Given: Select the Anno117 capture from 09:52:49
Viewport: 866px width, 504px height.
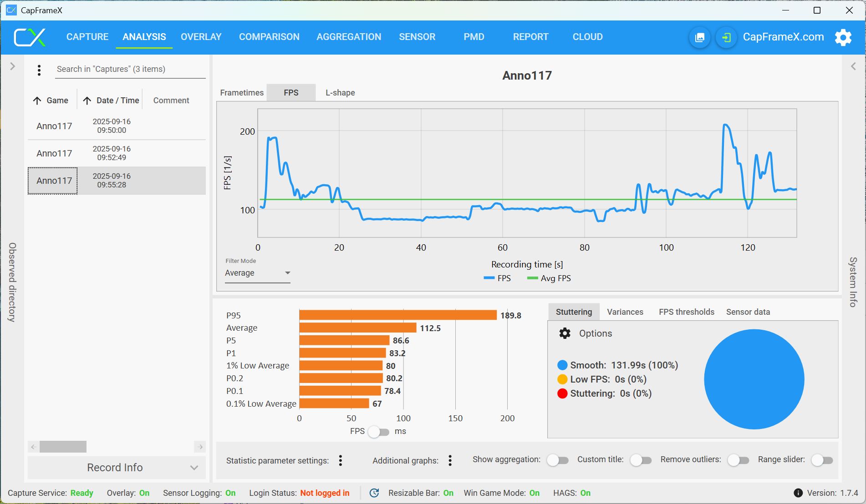Looking at the screenshot, I should 117,153.
